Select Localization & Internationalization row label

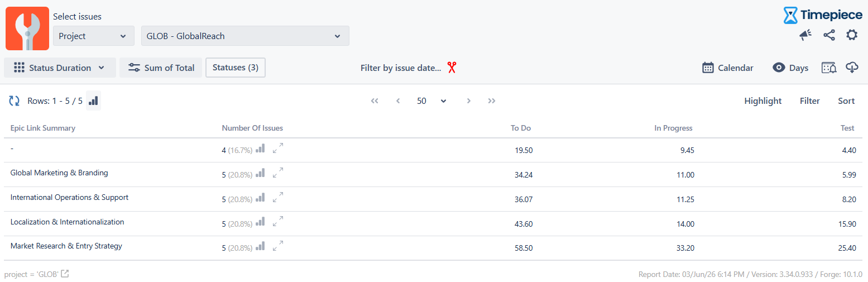pyautogui.click(x=68, y=222)
